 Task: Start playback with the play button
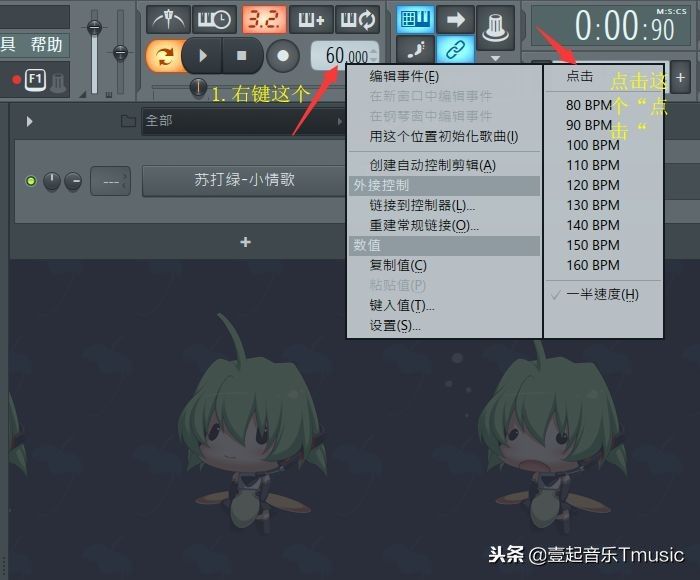coord(202,56)
